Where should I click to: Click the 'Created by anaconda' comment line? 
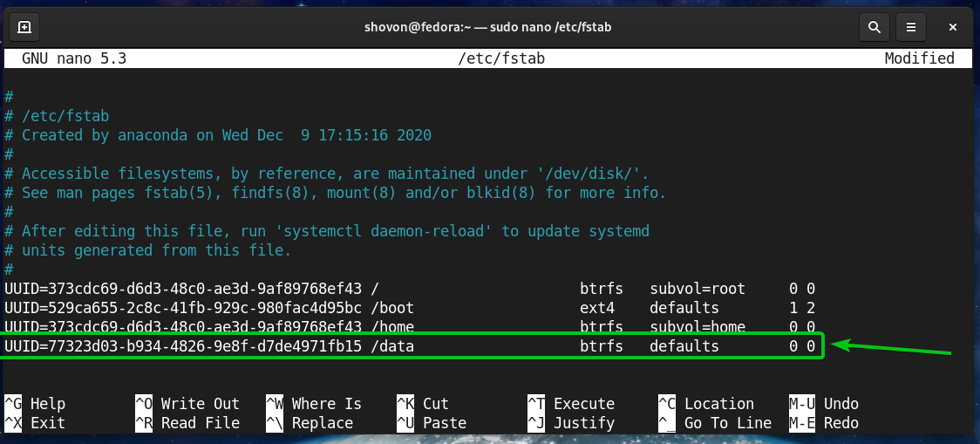point(218,135)
